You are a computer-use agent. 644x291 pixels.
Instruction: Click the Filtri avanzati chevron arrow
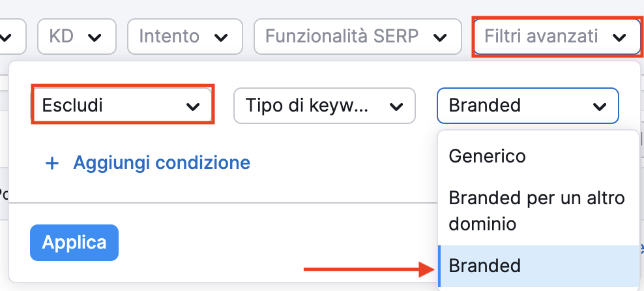click(x=619, y=37)
